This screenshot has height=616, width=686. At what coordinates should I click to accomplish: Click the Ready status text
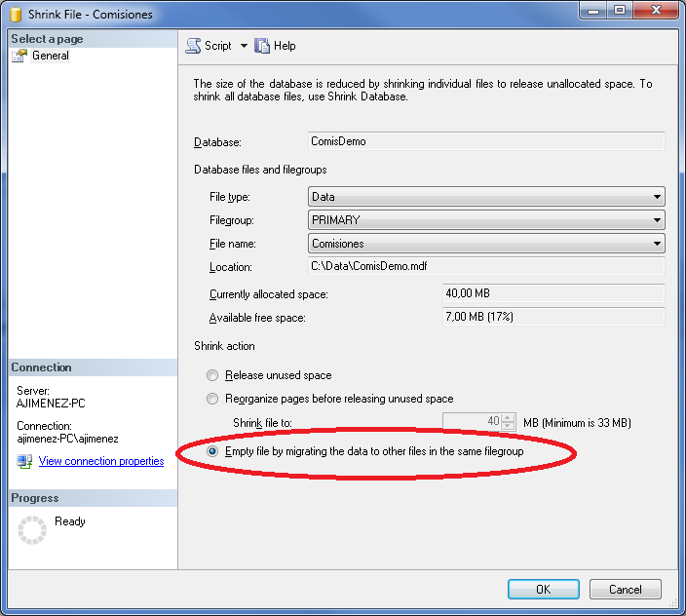pyautogui.click(x=70, y=521)
